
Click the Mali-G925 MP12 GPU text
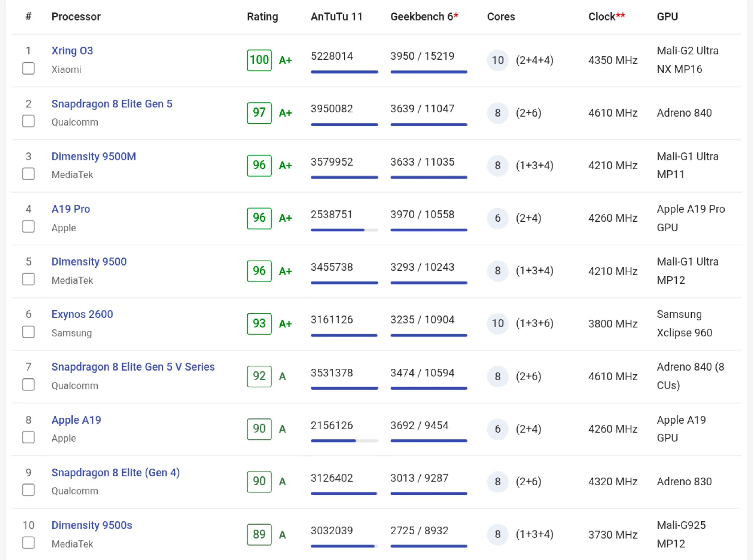[681, 534]
